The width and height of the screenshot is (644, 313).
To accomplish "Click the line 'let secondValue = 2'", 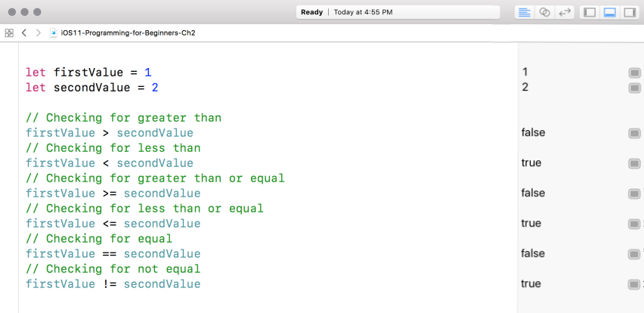I will coord(92,88).
